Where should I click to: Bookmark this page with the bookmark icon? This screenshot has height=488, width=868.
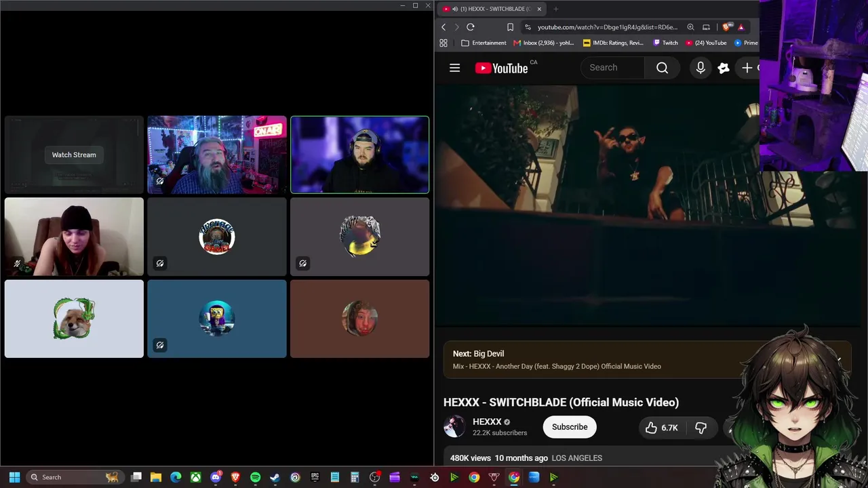tap(510, 27)
